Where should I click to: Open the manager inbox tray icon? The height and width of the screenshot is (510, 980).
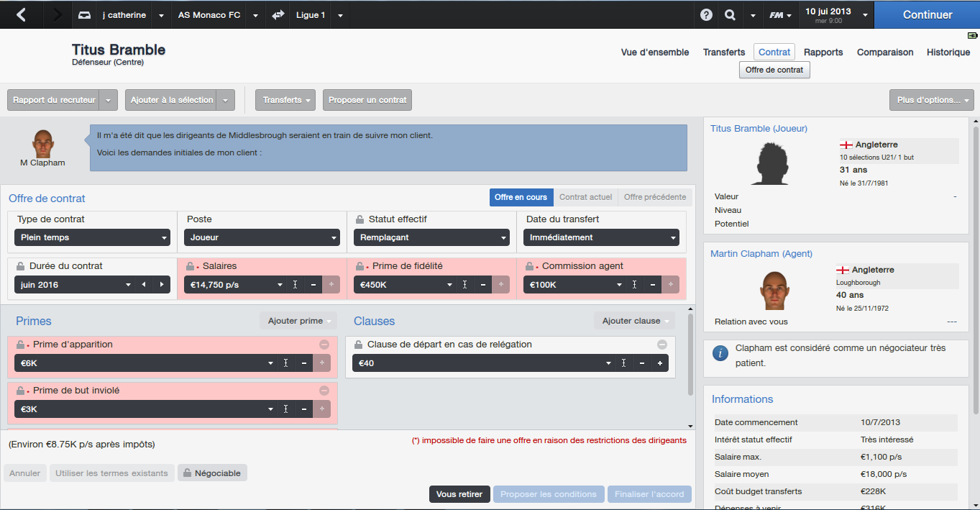[85, 14]
